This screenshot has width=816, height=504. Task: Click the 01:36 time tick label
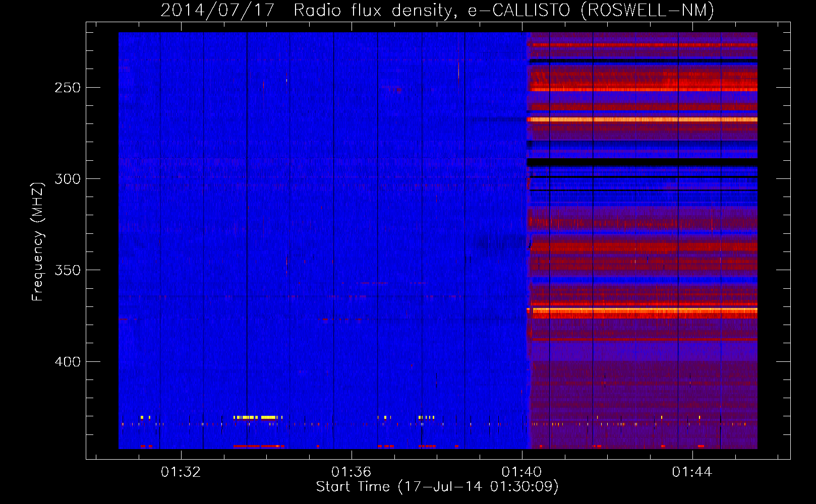pyautogui.click(x=351, y=472)
